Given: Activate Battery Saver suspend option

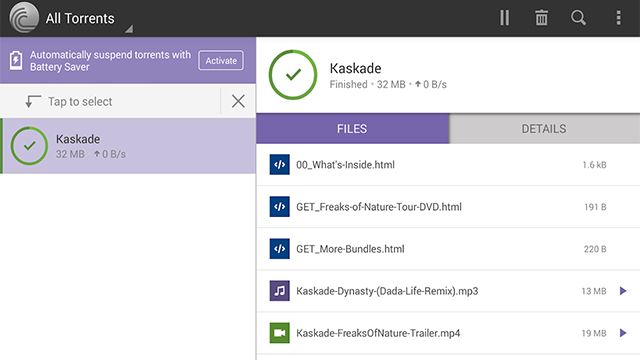Looking at the screenshot, I should [x=221, y=60].
